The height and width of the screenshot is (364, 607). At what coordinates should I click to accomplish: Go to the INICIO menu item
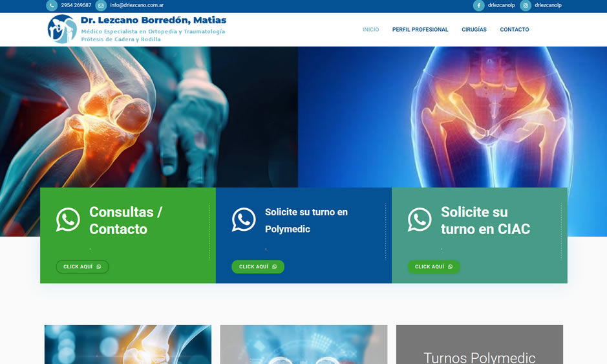click(371, 30)
